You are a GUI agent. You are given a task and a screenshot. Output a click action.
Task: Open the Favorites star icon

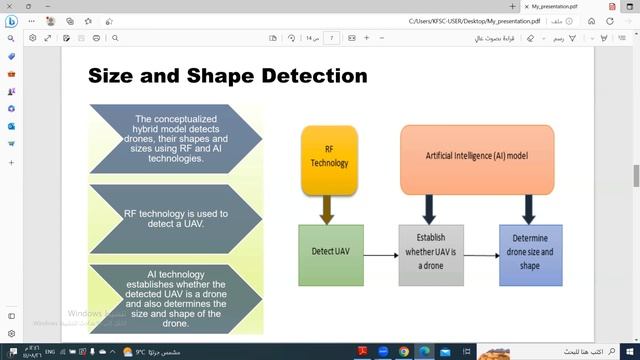pos(88,21)
